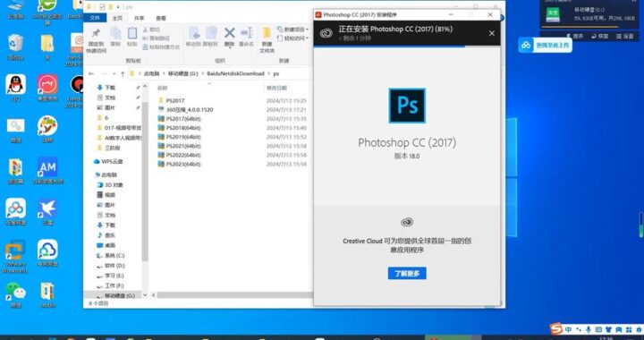Click the New Folder icon in ribbon

coord(267,33)
